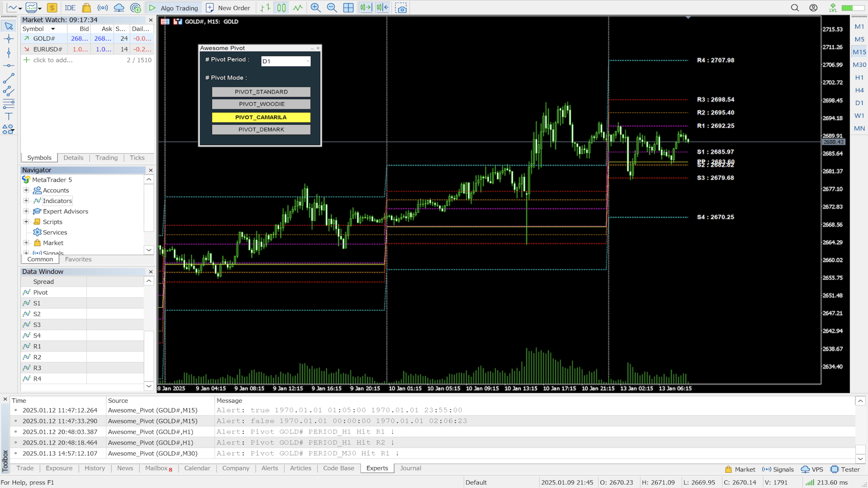
Task: Open the search magnifier icon
Action: point(795,8)
